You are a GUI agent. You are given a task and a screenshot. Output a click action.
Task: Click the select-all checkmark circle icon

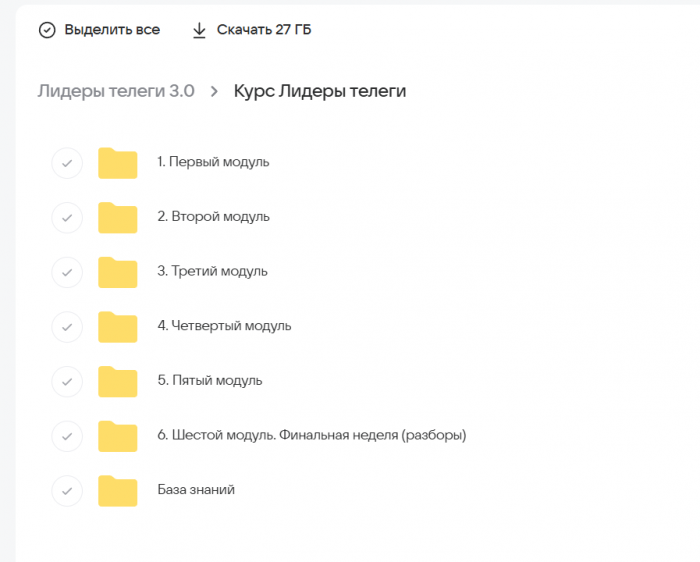pos(47,30)
